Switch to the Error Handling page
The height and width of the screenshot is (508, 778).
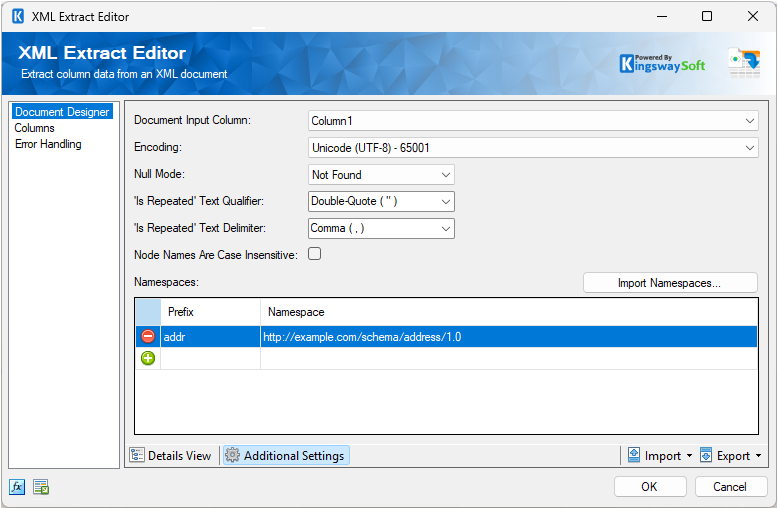48,144
